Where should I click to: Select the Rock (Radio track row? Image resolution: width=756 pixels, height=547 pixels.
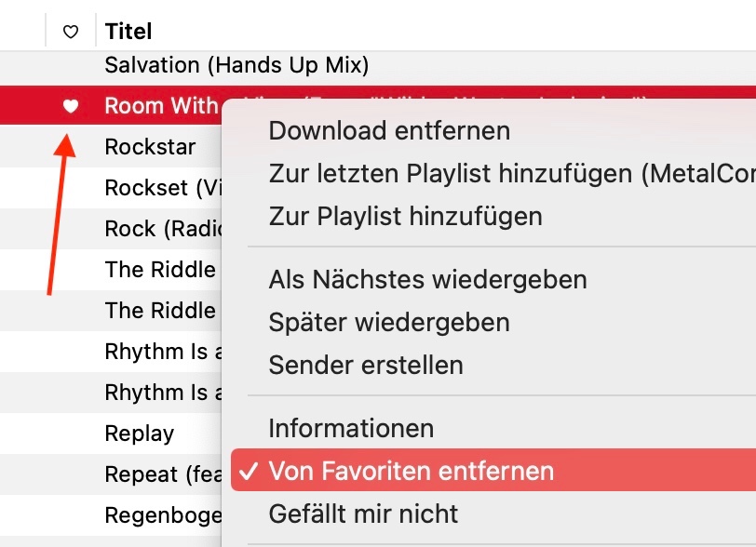[156, 229]
